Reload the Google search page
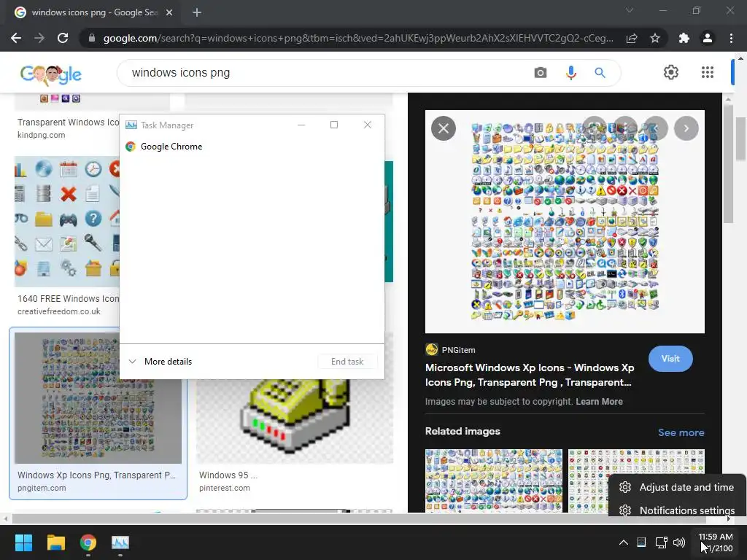 point(63,38)
